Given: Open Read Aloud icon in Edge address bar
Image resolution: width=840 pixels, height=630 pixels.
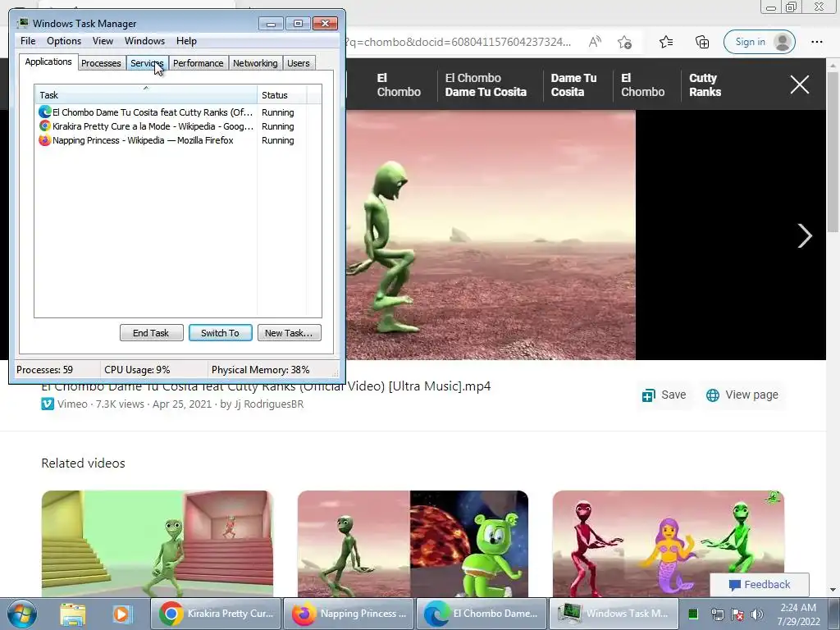Looking at the screenshot, I should (x=595, y=42).
